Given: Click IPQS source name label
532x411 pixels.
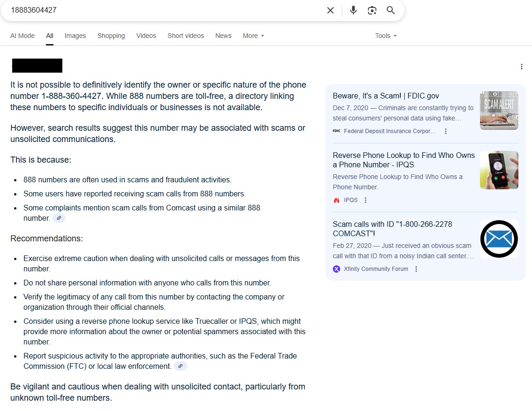Looking at the screenshot, I should pos(351,200).
